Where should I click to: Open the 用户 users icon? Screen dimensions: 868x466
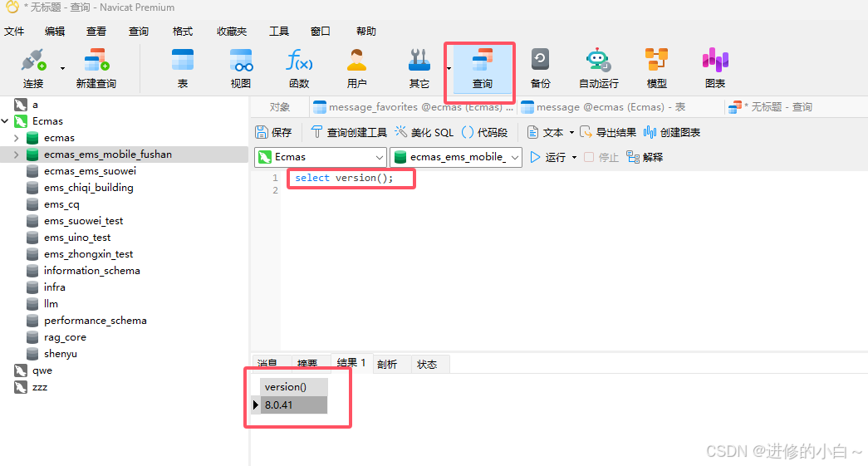pos(356,69)
